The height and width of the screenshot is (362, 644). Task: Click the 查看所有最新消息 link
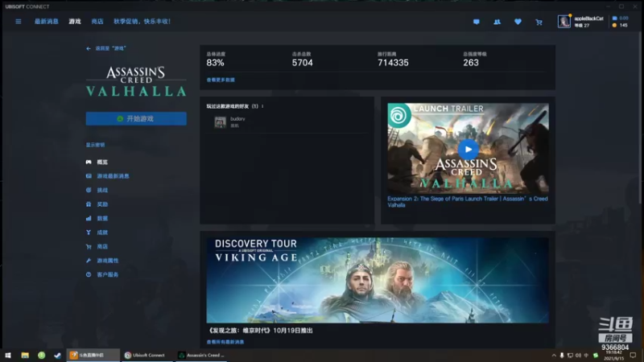point(225,342)
